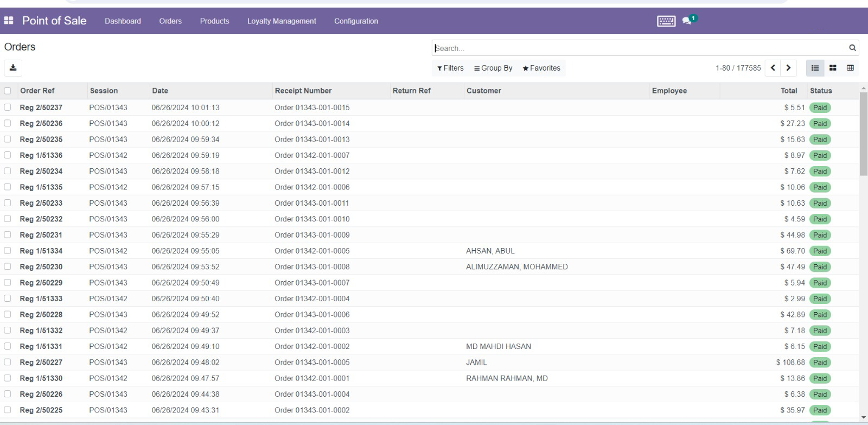
Task: Open the keyboard shortcut icon
Action: point(666,21)
